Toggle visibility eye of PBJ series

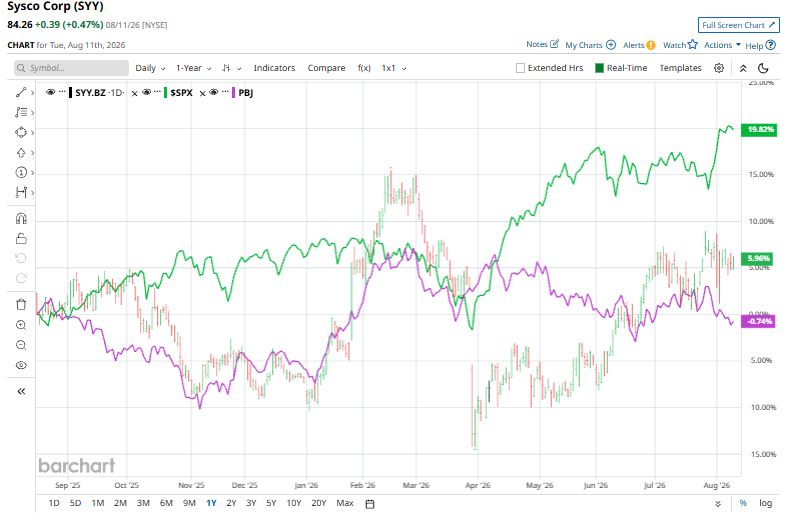pyautogui.click(x=214, y=92)
